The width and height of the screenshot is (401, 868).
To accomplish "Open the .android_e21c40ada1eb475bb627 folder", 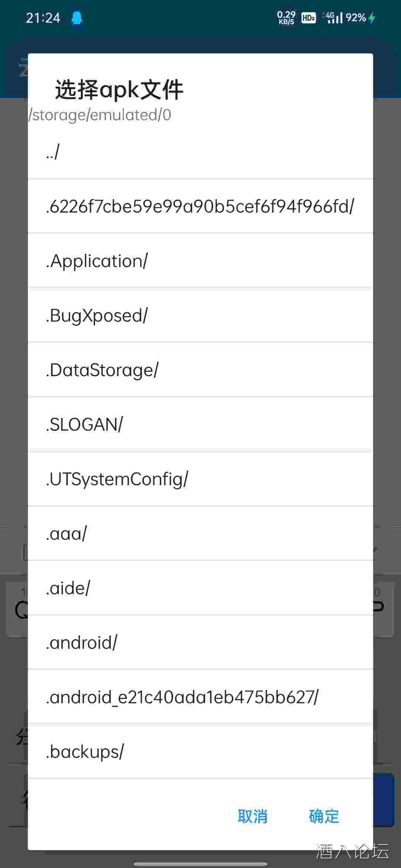I will click(x=200, y=697).
